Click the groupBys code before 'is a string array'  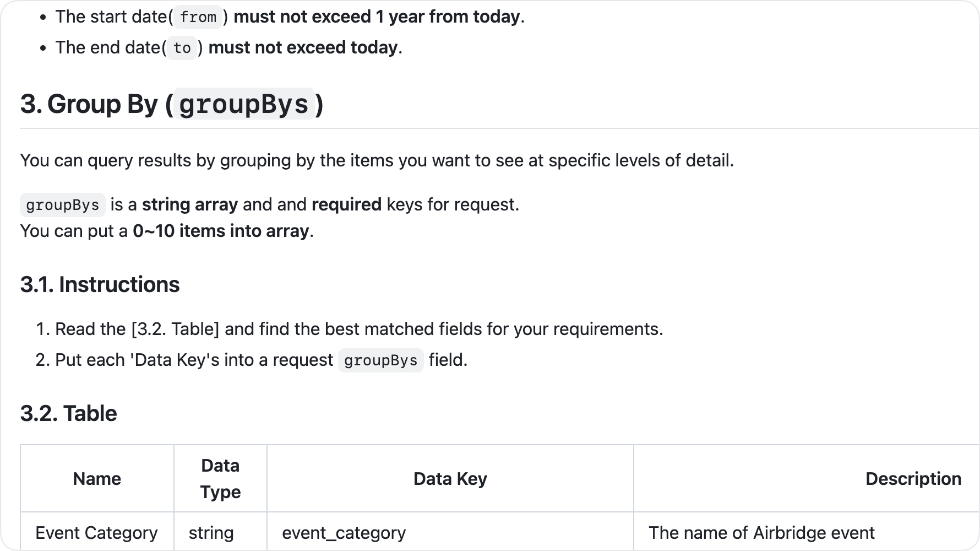[62, 205]
